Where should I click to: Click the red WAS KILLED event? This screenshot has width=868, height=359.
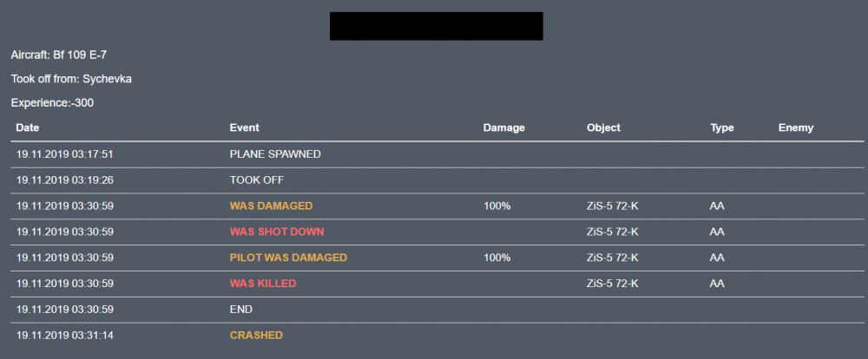[263, 284]
